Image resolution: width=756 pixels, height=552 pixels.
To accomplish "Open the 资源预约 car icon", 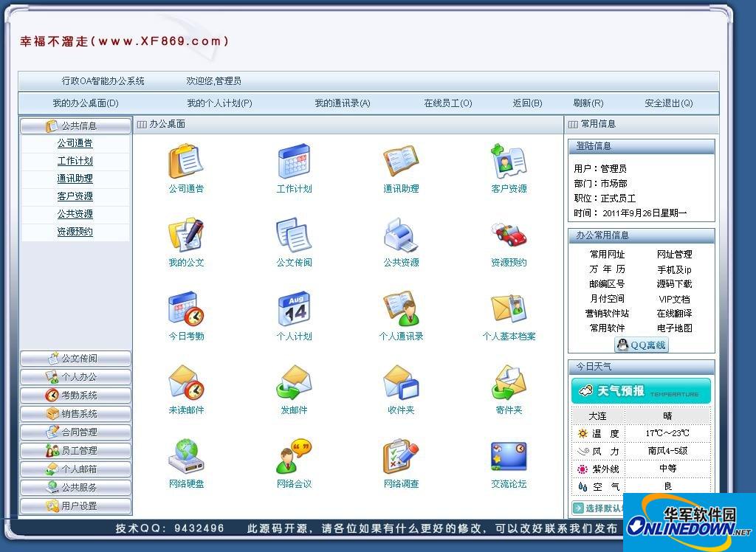I will (x=509, y=236).
